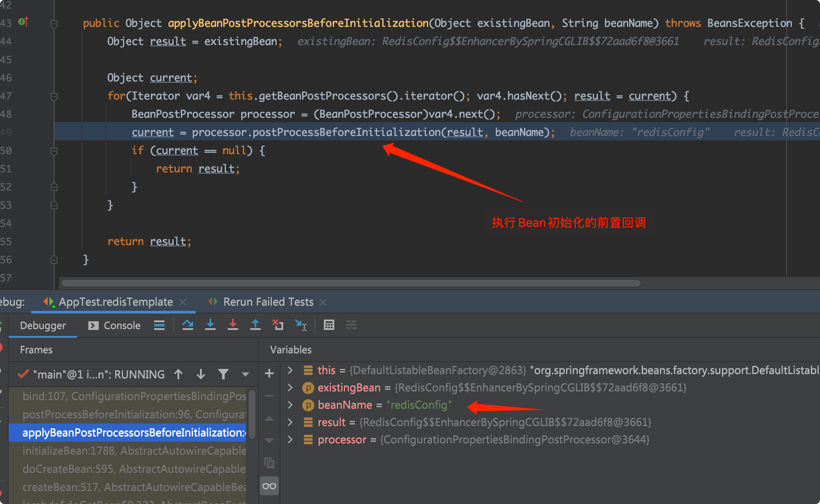
Task: Expand the processor variable entry
Action: point(289,439)
